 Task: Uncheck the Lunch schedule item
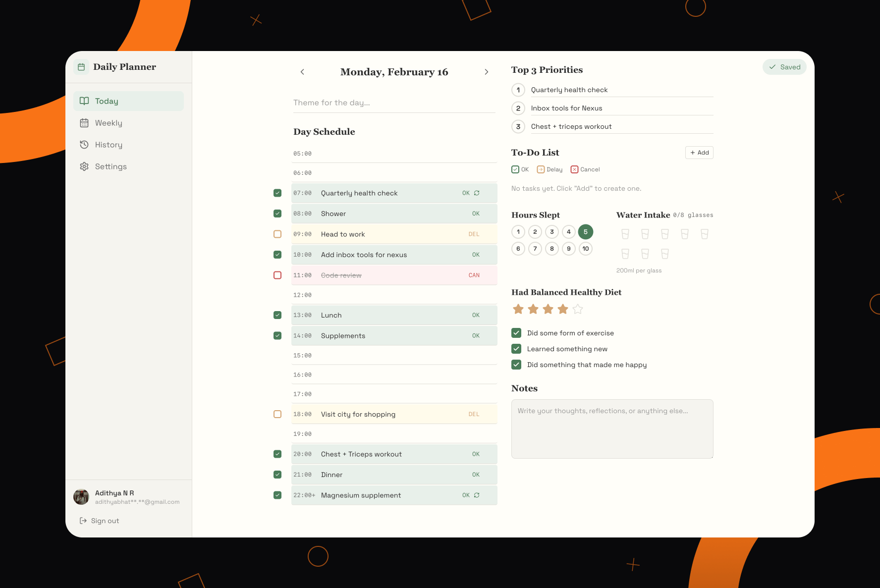[277, 315]
